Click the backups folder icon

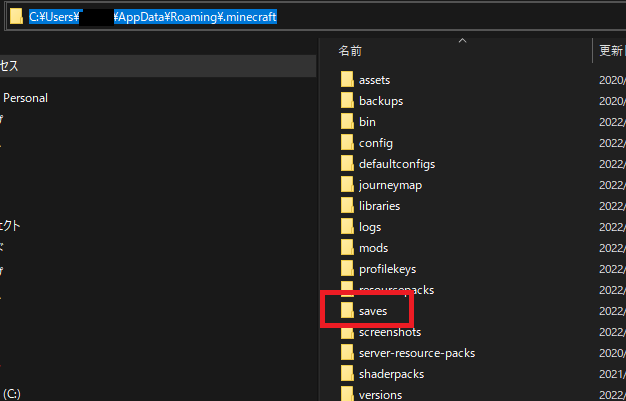click(x=347, y=101)
